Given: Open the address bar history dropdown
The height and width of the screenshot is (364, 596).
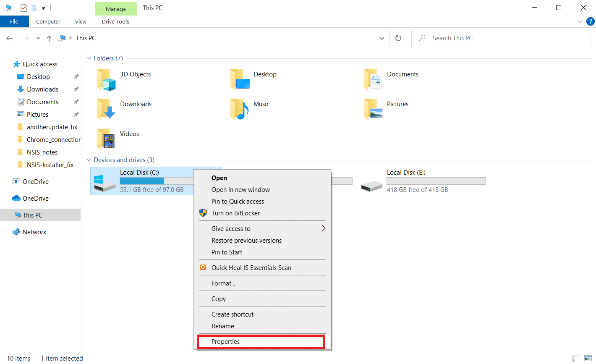Looking at the screenshot, I should click(382, 38).
